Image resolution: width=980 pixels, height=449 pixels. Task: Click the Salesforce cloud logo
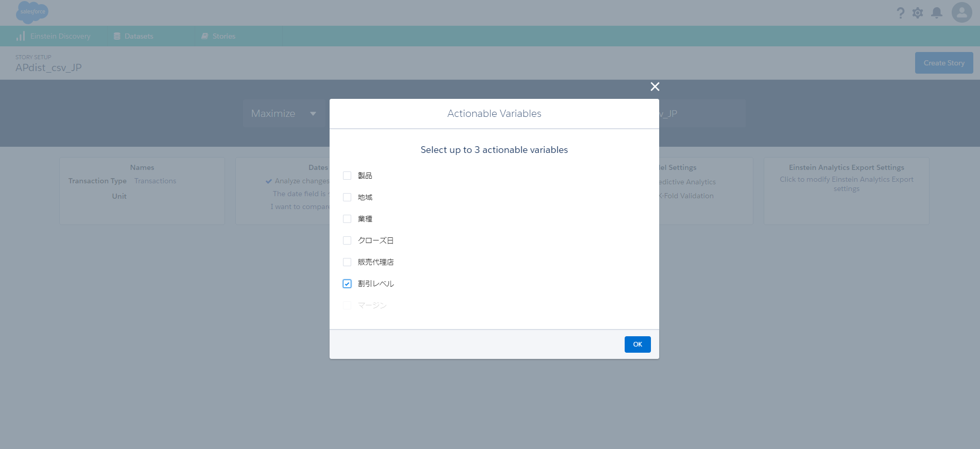[32, 12]
